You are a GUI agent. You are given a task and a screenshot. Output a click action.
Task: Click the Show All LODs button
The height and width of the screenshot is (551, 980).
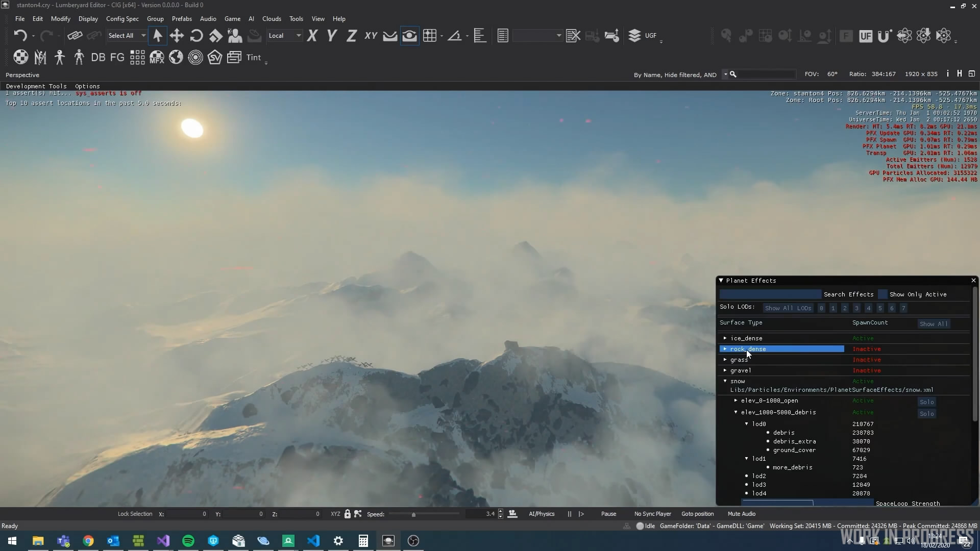click(x=788, y=308)
